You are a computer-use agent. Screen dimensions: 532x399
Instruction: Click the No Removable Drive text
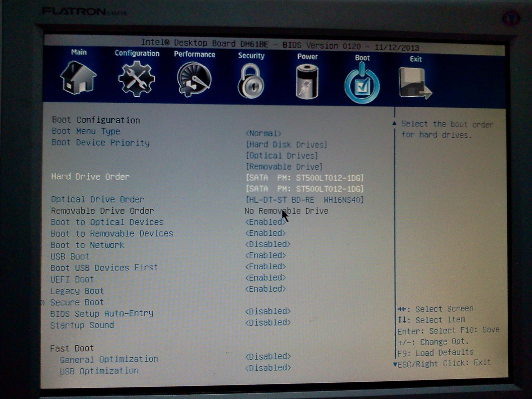tap(286, 211)
